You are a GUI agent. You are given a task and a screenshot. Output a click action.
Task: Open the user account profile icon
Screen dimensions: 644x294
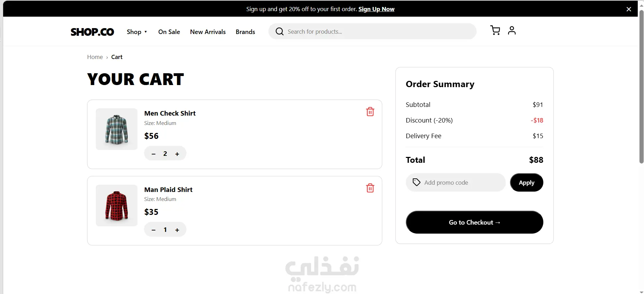512,31
